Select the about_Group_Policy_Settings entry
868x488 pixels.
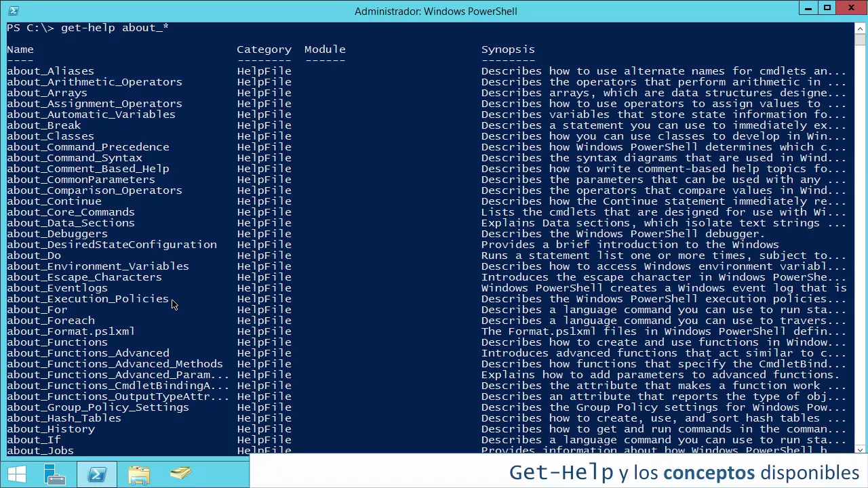click(98, 407)
